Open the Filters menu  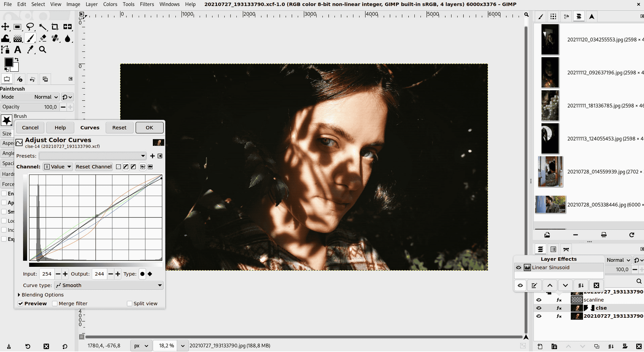[147, 4]
